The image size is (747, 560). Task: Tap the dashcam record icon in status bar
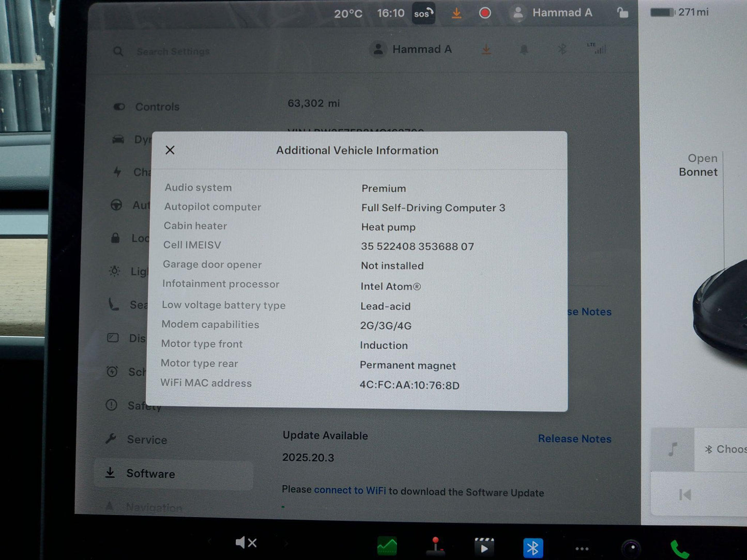click(x=485, y=13)
